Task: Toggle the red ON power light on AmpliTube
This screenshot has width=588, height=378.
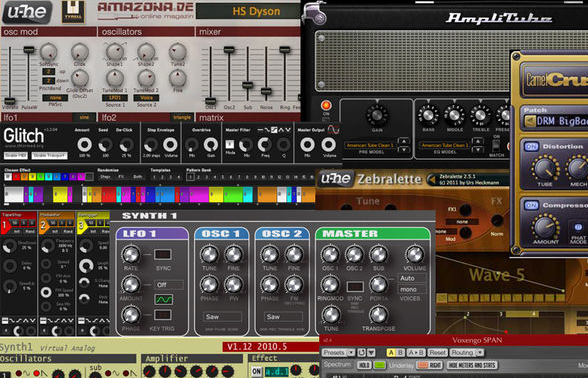Action: [x=326, y=105]
